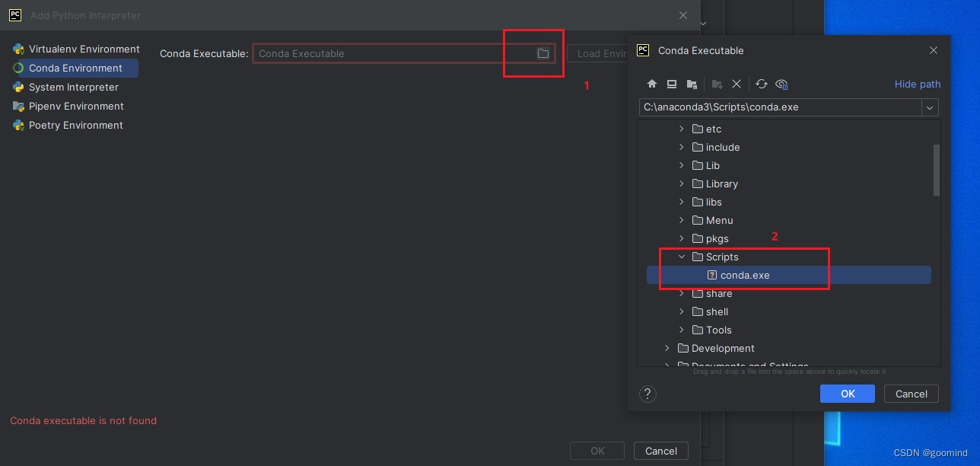This screenshot has width=980, height=466.
Task: Select the share folder row
Action: (x=789, y=293)
